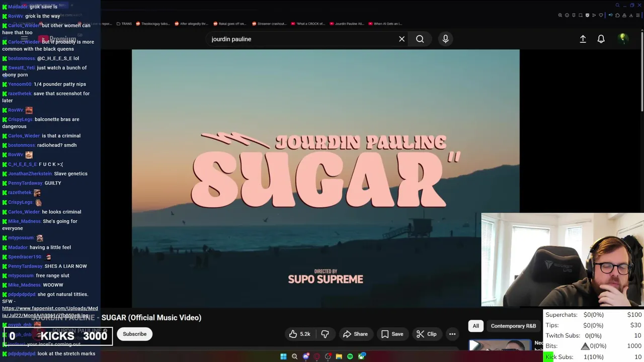Open fappenist.com link in chat
Image resolution: width=644 pixels, height=362 pixels.
[50, 312]
